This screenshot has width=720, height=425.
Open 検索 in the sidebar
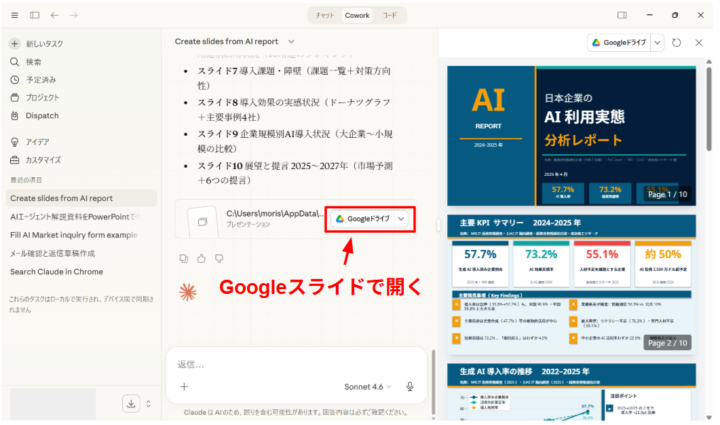tap(34, 62)
